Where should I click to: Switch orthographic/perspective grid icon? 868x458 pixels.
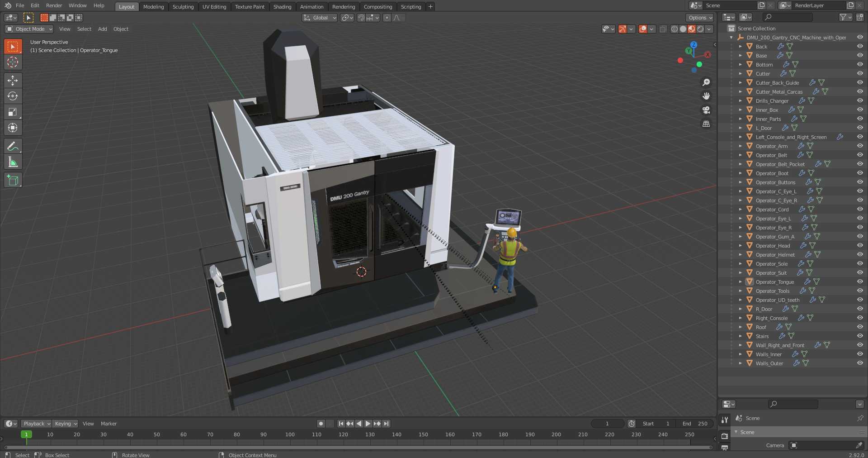tap(706, 124)
